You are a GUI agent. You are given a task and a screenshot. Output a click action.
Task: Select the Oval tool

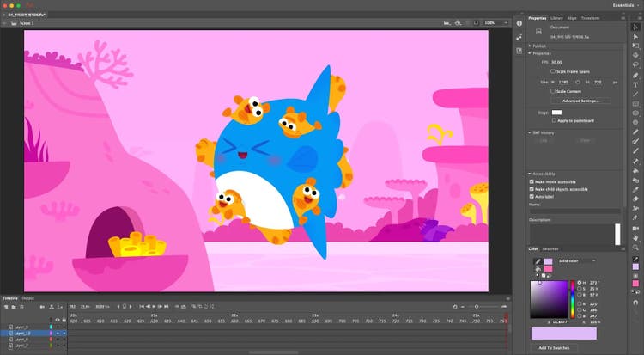pyautogui.click(x=635, y=113)
